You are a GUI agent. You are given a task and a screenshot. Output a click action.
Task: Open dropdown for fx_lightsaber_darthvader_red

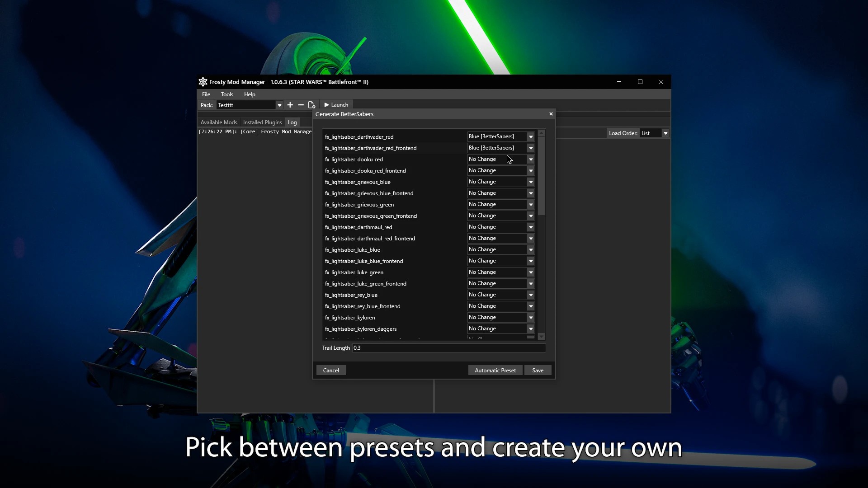(501, 136)
